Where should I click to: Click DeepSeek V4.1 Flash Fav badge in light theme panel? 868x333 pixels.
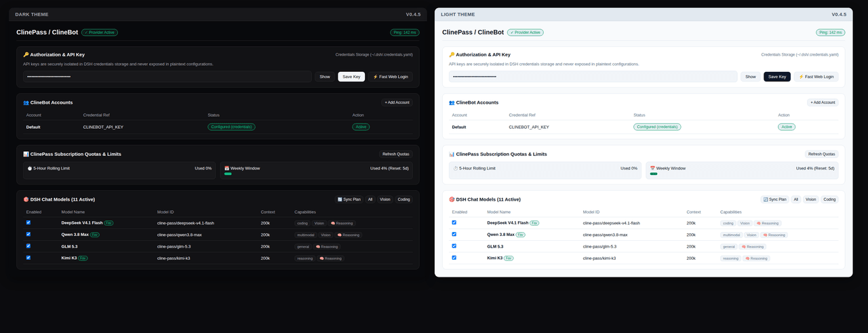click(x=534, y=223)
